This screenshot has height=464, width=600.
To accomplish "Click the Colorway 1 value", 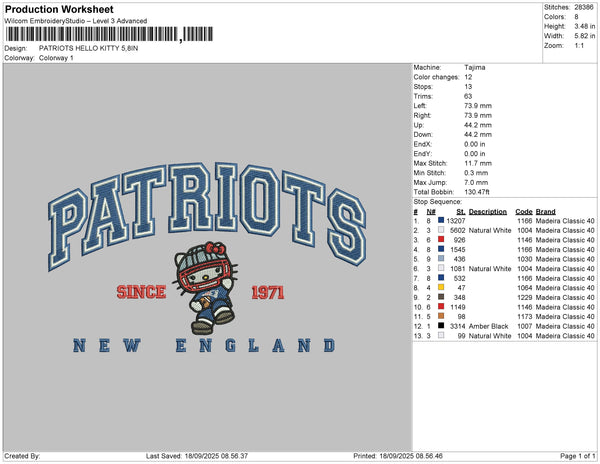I will pos(56,58).
